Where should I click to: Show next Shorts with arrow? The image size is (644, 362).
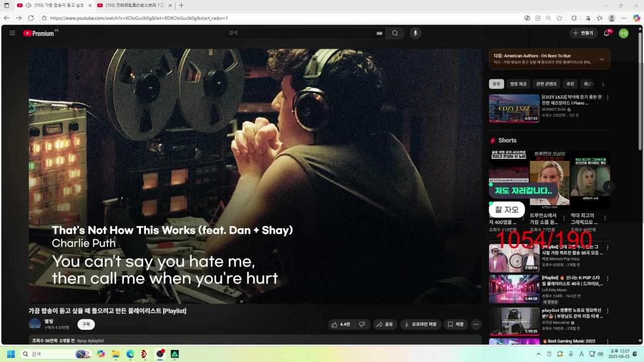coord(608,187)
